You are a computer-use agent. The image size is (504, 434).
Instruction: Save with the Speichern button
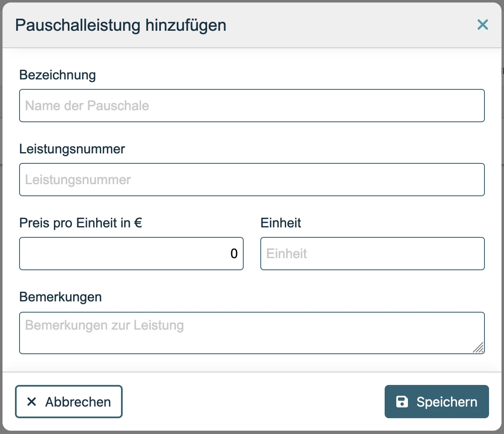click(x=437, y=402)
